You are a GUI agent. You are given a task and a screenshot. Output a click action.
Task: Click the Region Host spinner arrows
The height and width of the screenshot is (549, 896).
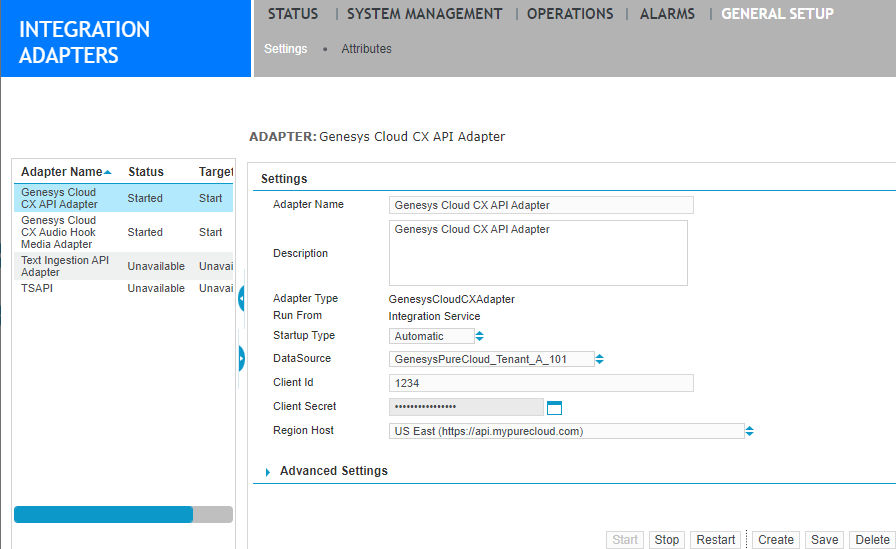point(750,431)
